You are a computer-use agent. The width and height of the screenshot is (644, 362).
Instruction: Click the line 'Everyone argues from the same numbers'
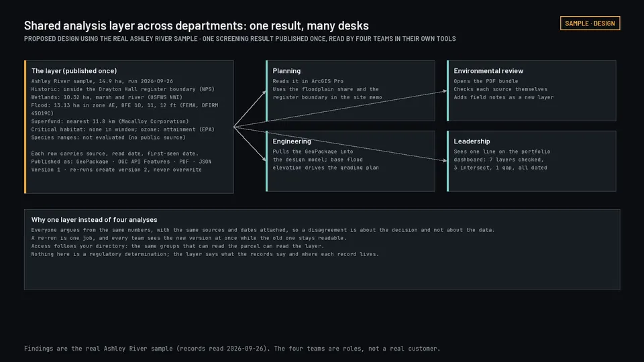click(x=263, y=230)
